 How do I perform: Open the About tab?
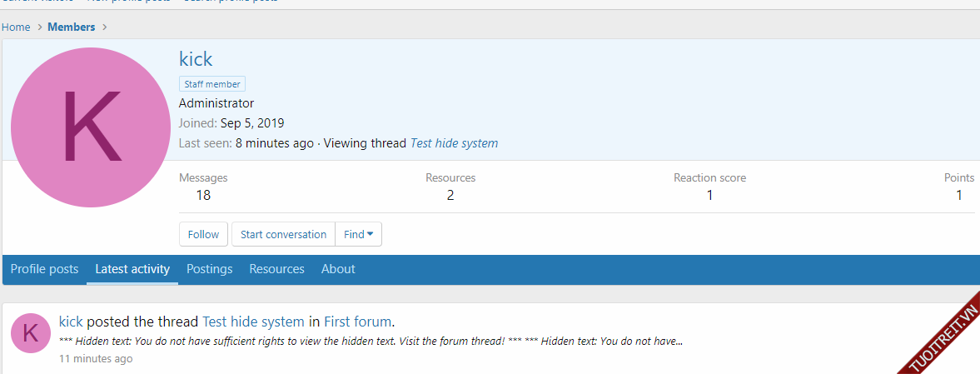[x=338, y=269]
